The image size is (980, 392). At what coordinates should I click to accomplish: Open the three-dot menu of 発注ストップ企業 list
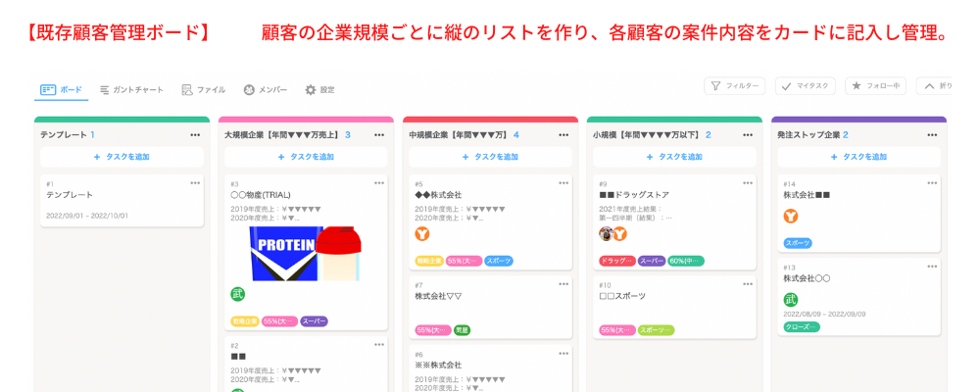coord(932,135)
